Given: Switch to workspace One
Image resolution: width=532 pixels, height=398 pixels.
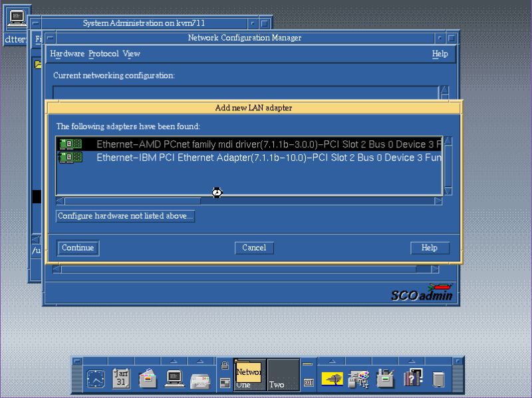Looking at the screenshot, I should point(249,377).
